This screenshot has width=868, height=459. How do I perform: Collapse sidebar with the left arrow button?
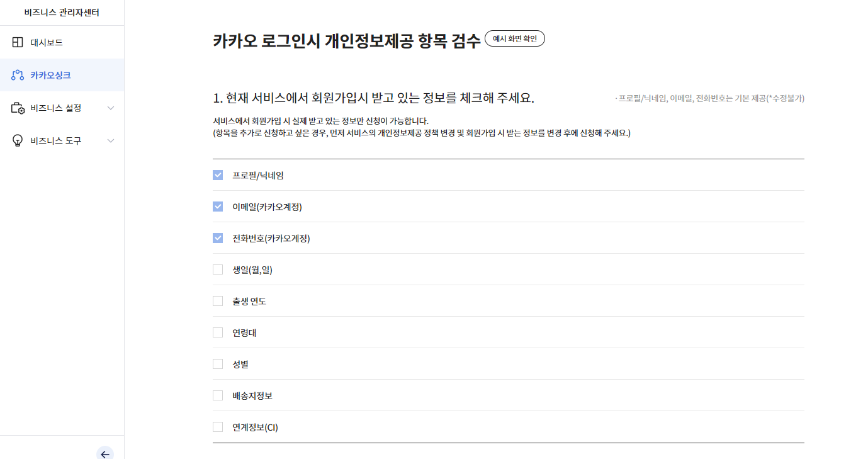coord(105,454)
